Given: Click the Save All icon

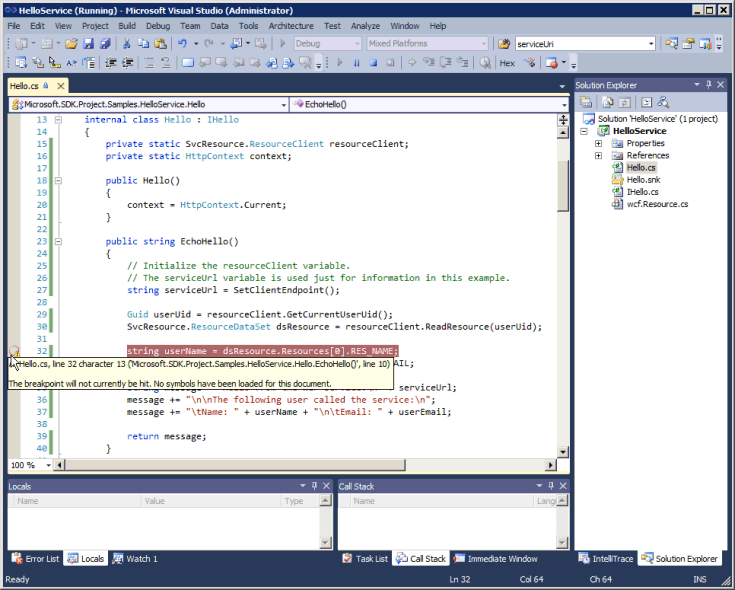Looking at the screenshot, I should [105, 44].
